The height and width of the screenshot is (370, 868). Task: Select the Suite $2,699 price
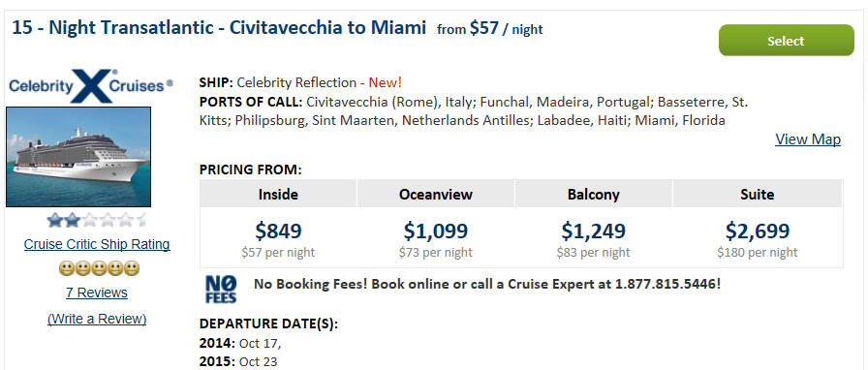point(758,231)
